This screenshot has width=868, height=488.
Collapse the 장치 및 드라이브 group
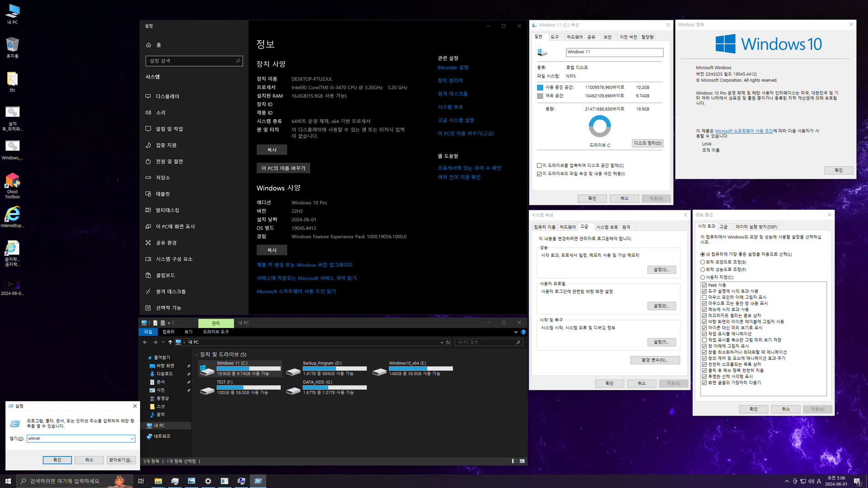tap(197, 354)
